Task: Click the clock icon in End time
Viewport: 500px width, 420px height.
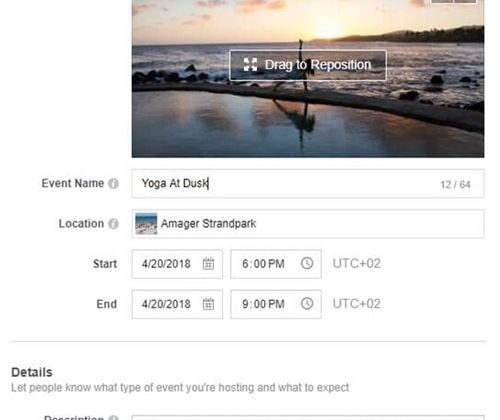Action: click(x=307, y=304)
